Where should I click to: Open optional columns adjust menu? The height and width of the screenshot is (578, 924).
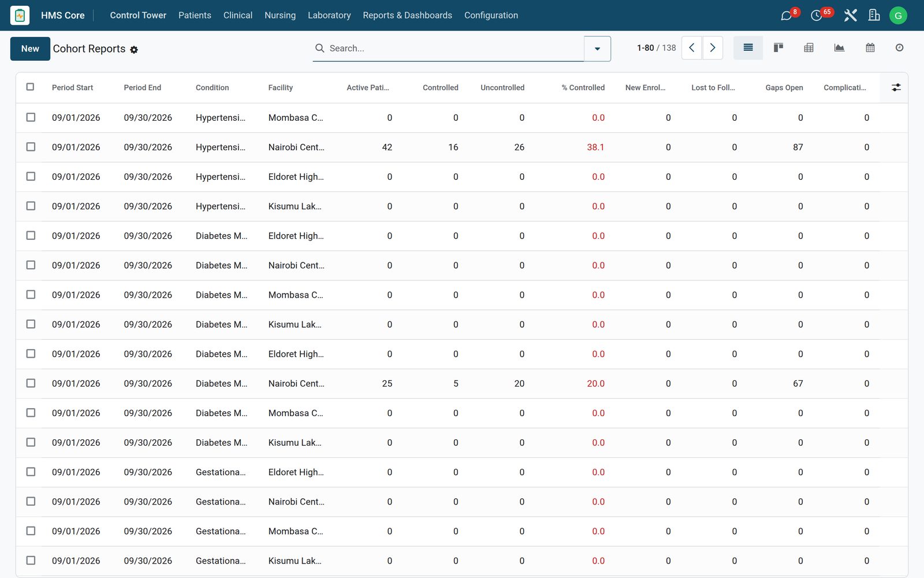896,87
